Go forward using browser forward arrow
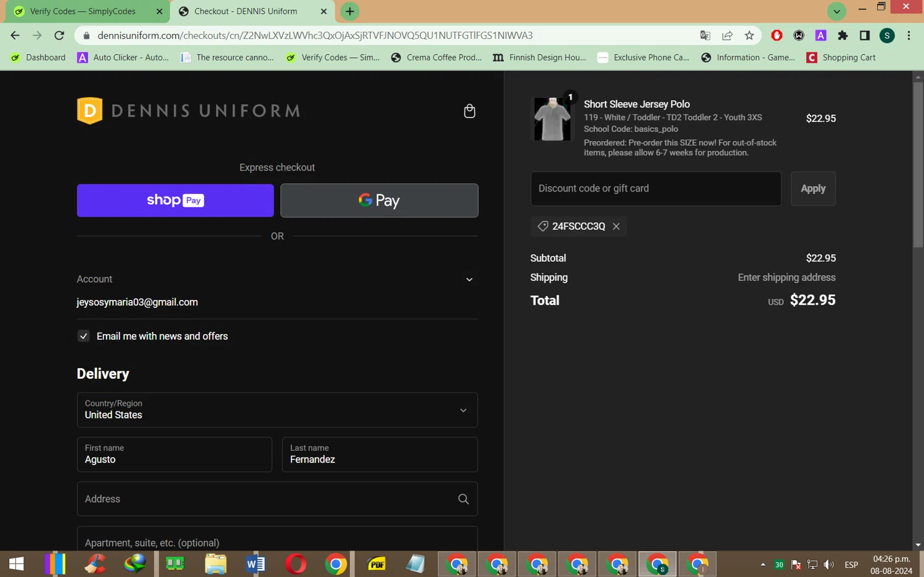 37,36
